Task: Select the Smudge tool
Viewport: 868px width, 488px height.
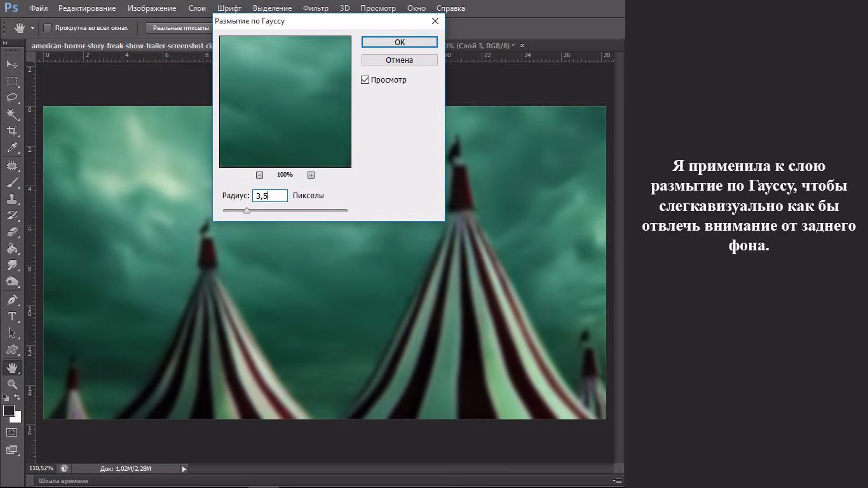Action: [x=12, y=265]
